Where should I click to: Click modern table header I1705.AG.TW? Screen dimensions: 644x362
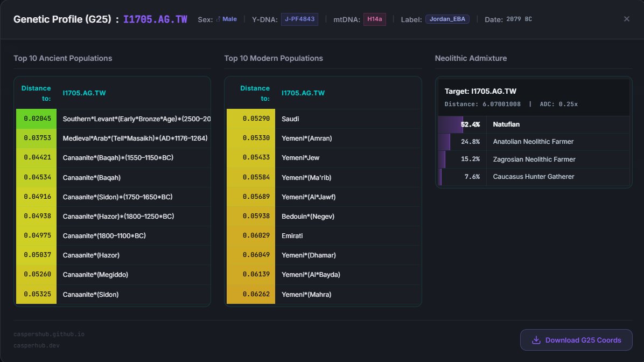pos(303,93)
